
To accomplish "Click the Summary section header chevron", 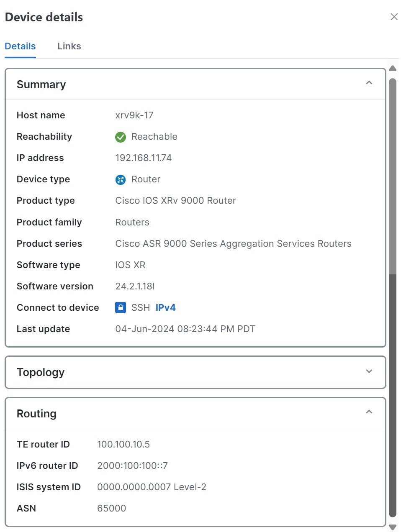I will click(x=369, y=83).
